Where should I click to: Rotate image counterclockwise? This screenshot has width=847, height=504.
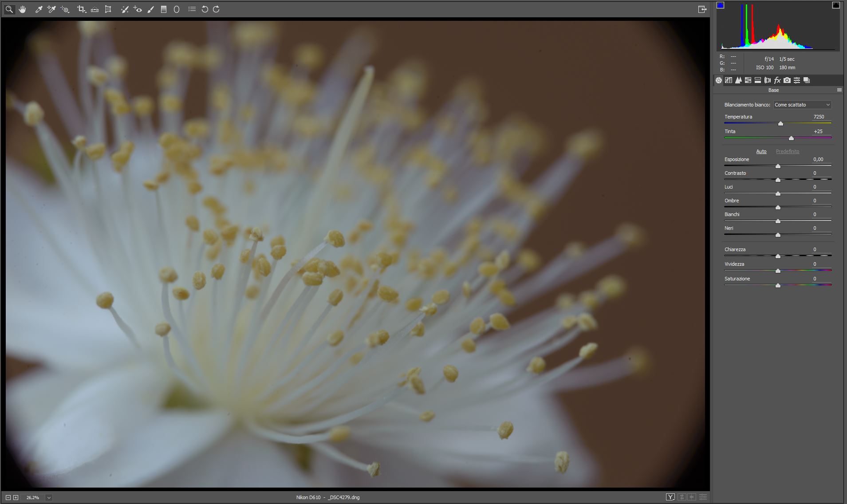205,9
